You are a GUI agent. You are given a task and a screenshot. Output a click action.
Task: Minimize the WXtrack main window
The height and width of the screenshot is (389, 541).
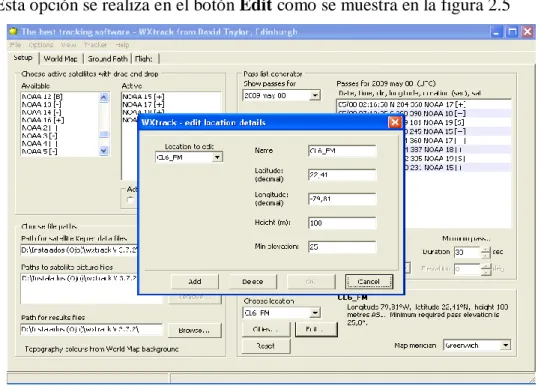496,32
